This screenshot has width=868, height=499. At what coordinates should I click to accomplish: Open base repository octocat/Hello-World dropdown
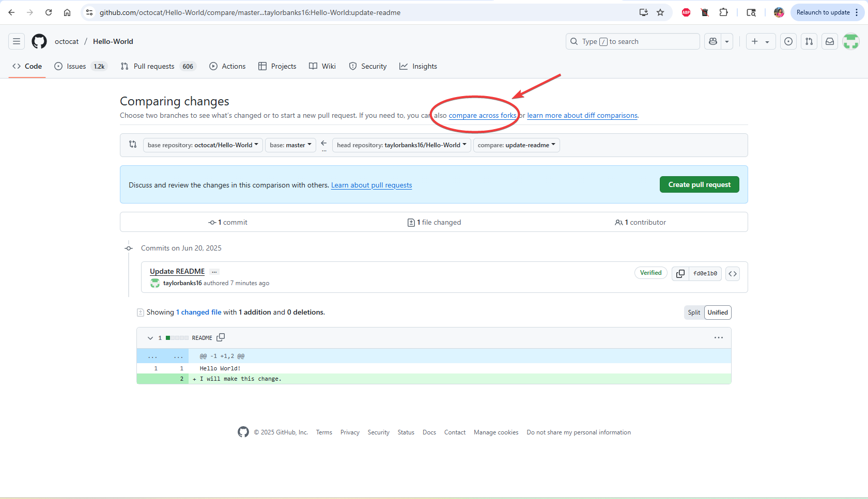point(203,145)
